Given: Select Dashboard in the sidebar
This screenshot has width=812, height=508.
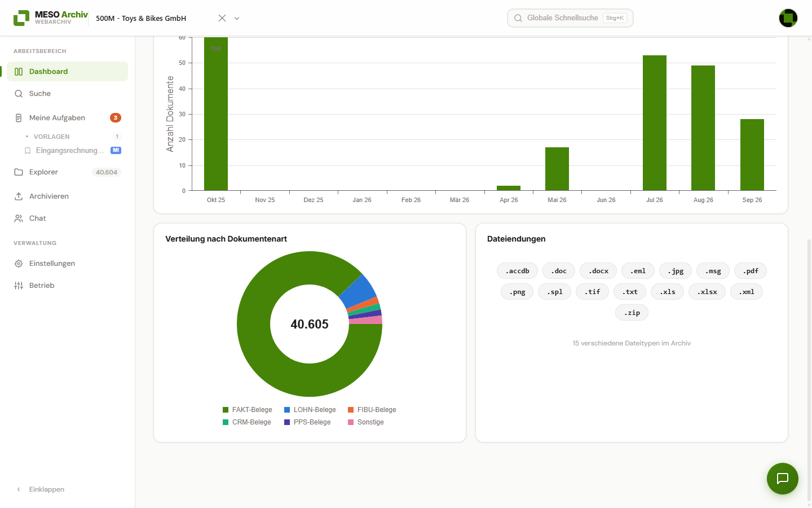Looking at the screenshot, I should pyautogui.click(x=67, y=72).
